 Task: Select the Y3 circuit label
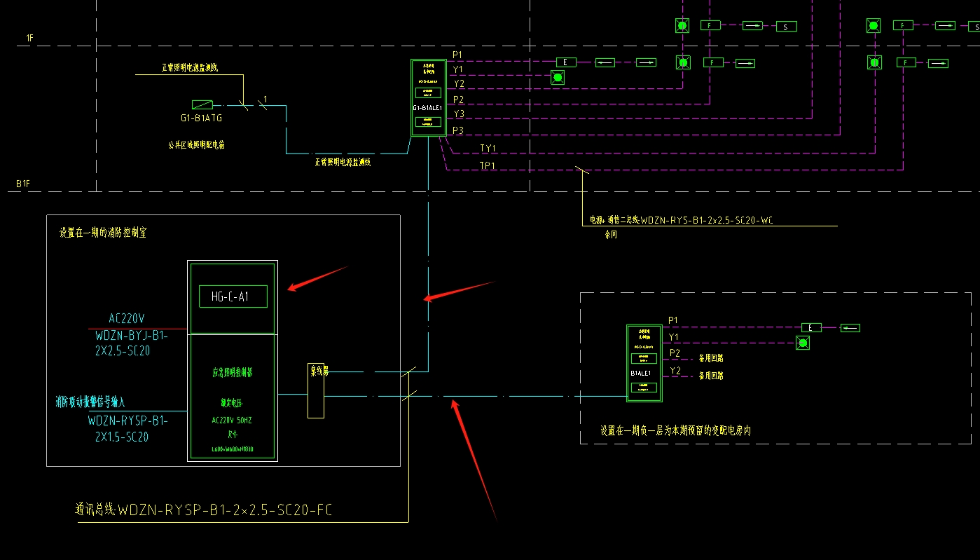pos(459,114)
